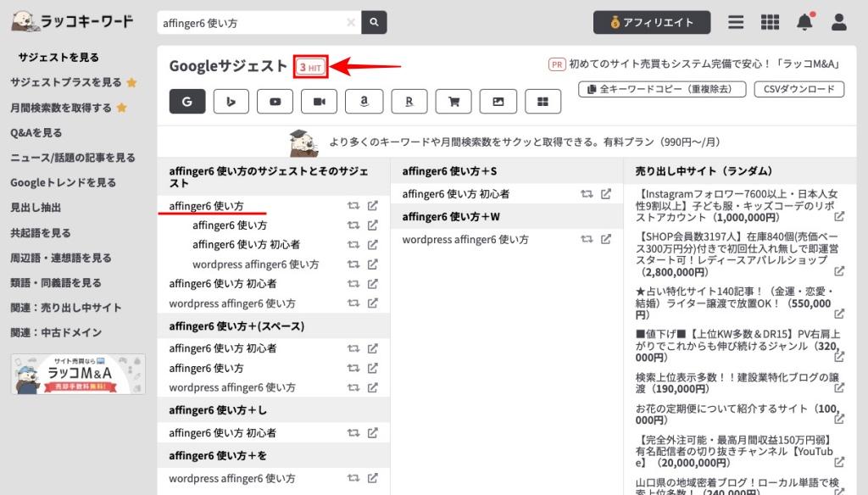External link icon for affinger6 使い方 初心者 in +S

(606, 194)
